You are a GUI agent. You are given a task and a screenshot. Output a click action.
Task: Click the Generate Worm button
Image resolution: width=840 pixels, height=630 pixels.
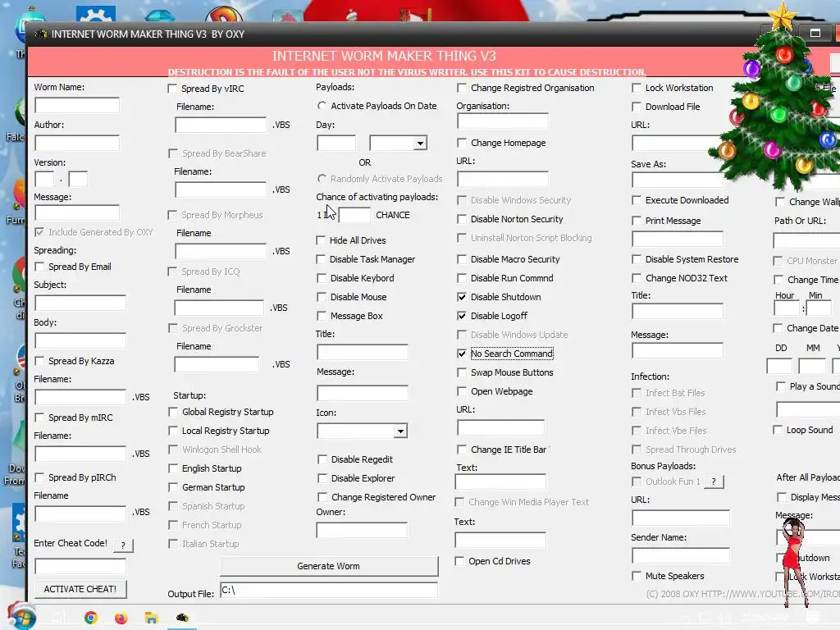pos(329,566)
